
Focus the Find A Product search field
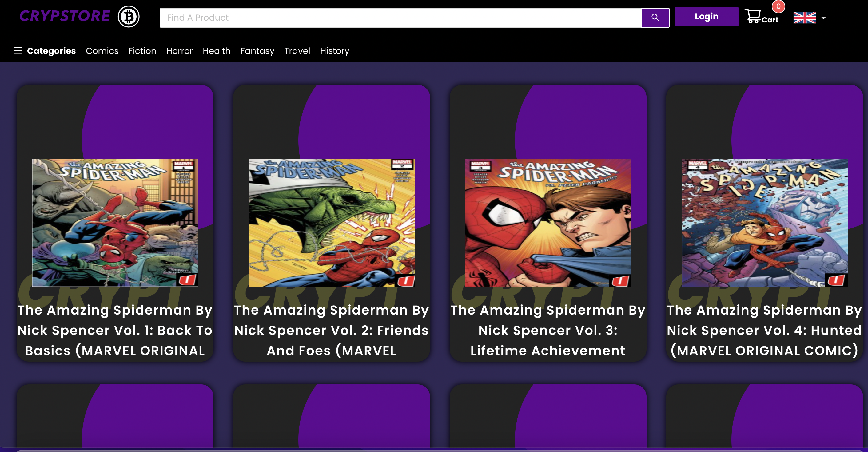400,18
